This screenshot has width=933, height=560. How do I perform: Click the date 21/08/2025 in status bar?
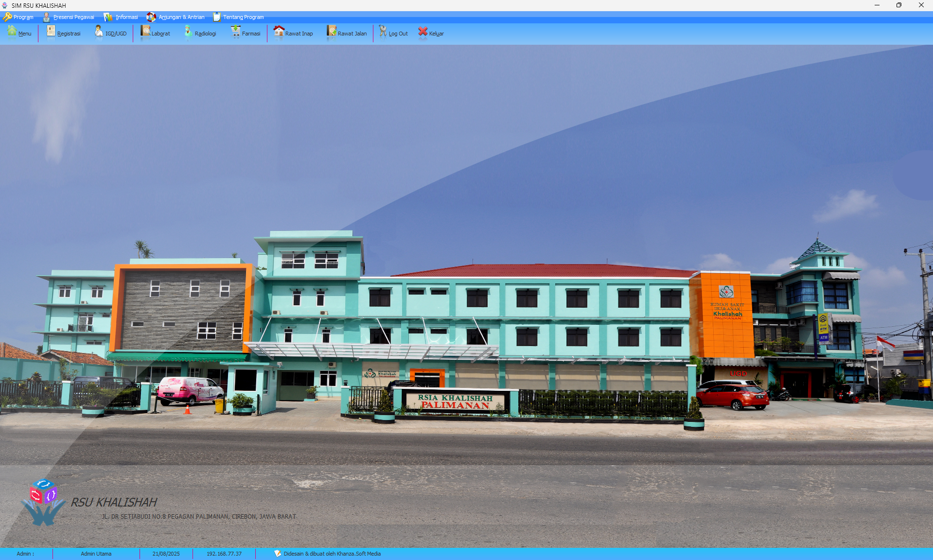(166, 554)
